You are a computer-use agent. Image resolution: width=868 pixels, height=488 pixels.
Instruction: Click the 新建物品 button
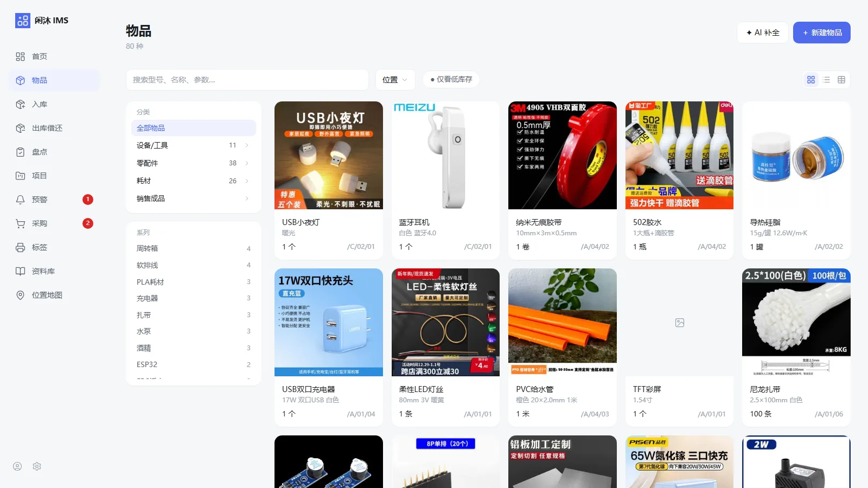[x=822, y=33]
